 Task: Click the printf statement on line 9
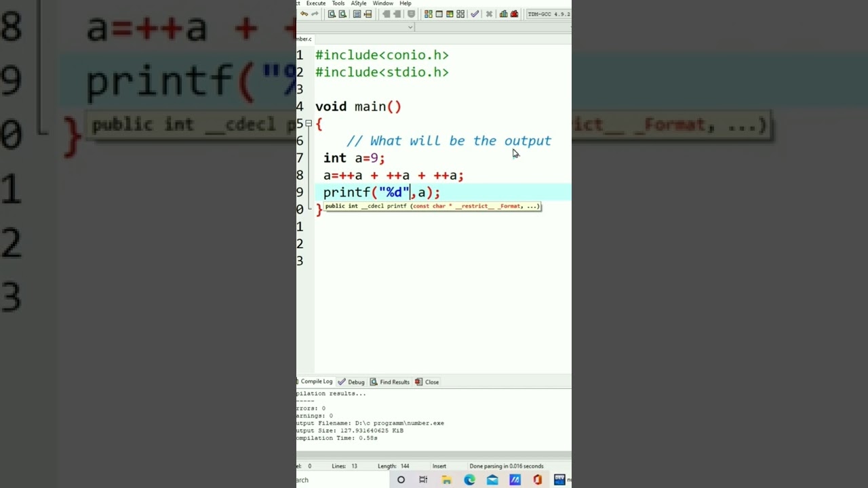tap(381, 192)
